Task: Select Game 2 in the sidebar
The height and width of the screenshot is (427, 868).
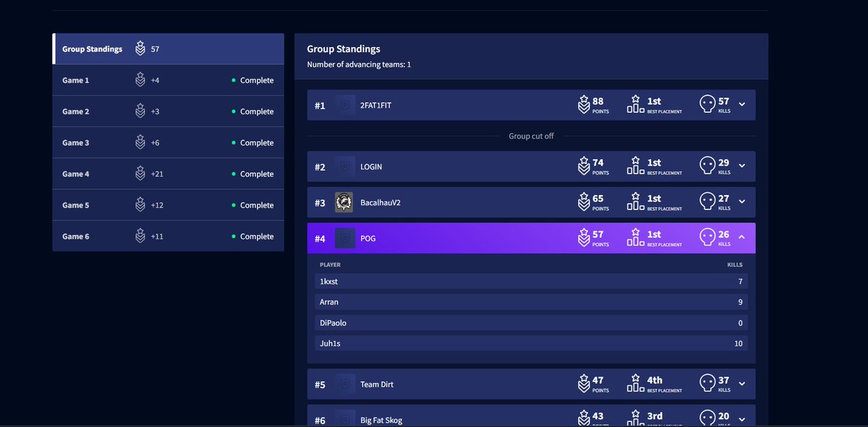Action: coord(169,111)
